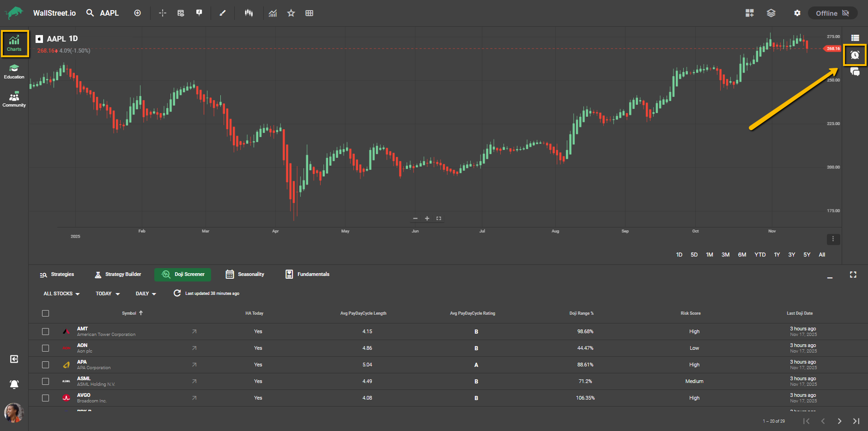Select the 6M chart range
Viewport: 868px width, 431px height.
(742, 255)
